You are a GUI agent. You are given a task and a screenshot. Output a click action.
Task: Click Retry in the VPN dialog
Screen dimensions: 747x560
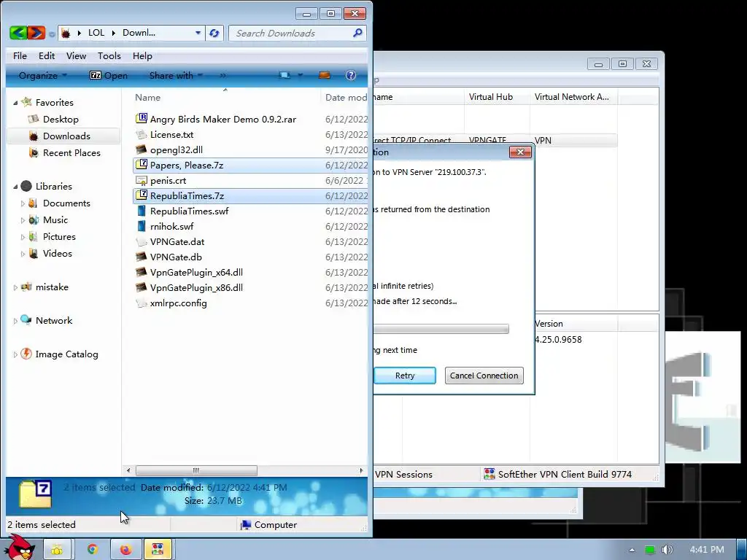[x=404, y=376]
